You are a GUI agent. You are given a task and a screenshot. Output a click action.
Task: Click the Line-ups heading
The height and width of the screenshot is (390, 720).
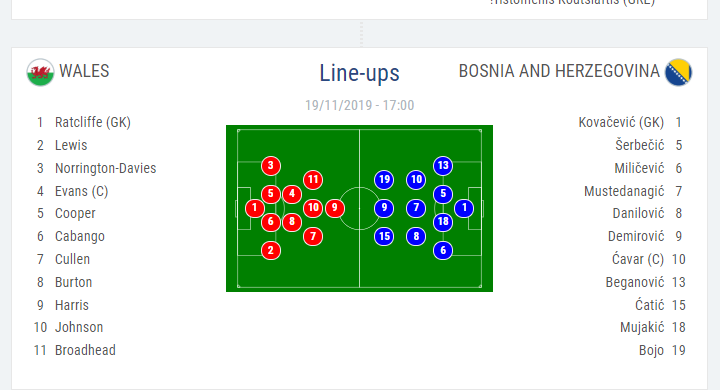(x=359, y=73)
